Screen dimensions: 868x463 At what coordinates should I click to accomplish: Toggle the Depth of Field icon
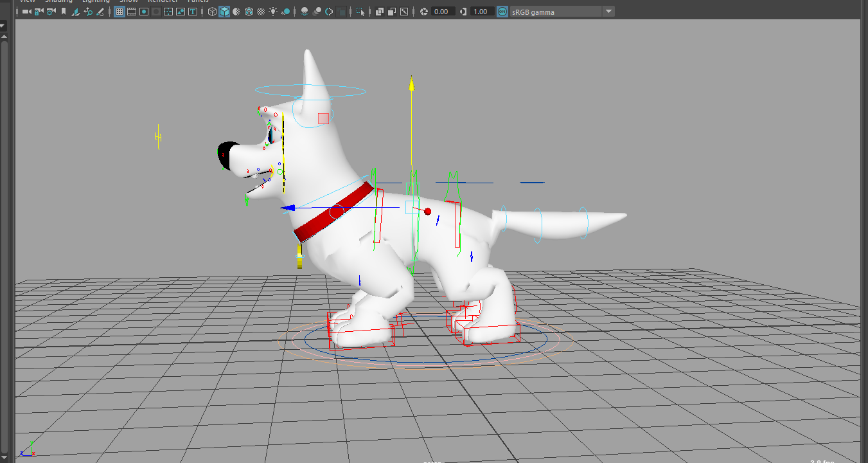[341, 12]
